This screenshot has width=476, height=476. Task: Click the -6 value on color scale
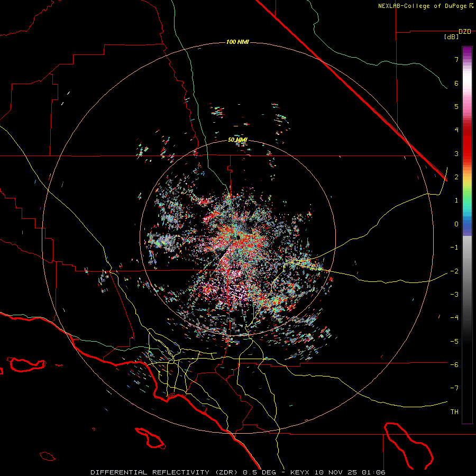tap(454, 365)
